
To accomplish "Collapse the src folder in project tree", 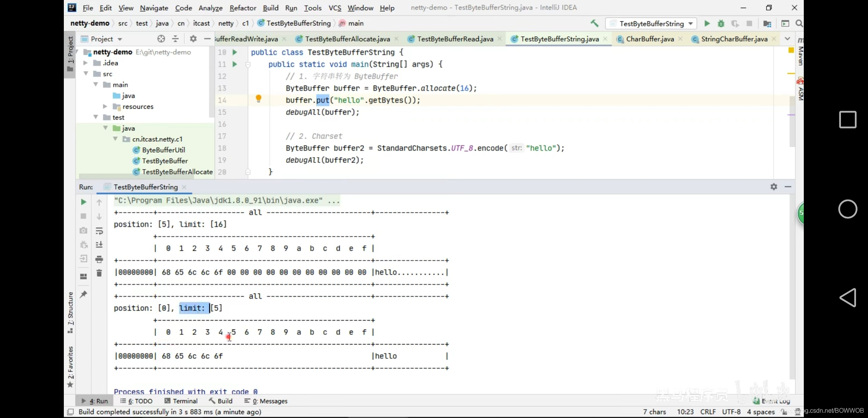I will coord(86,74).
